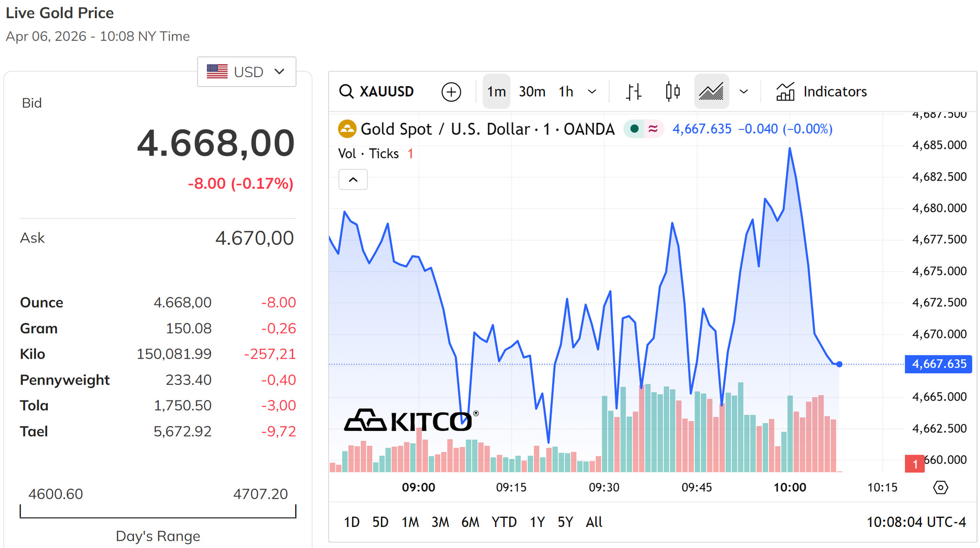Select the YTD date range
The height and width of the screenshot is (548, 980).
pos(504,522)
